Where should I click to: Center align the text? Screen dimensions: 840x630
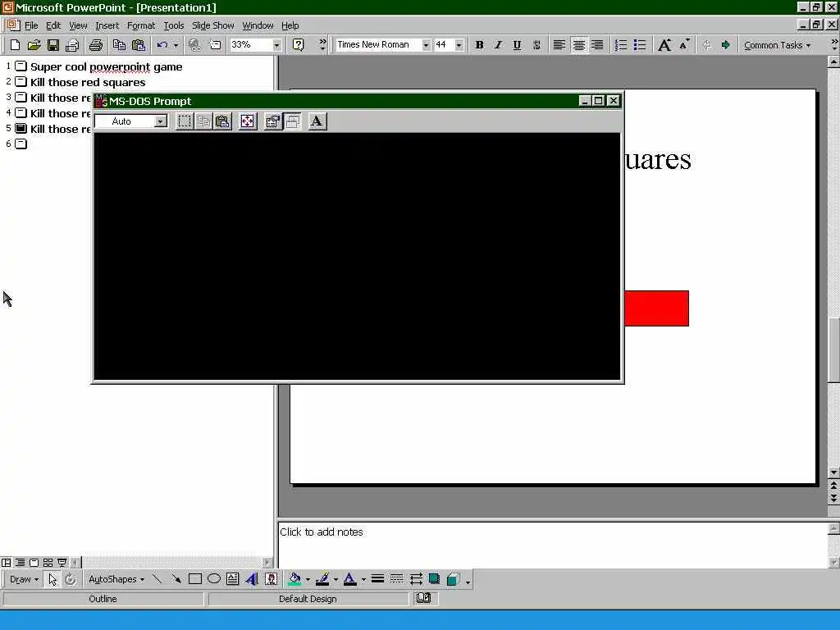[578, 45]
